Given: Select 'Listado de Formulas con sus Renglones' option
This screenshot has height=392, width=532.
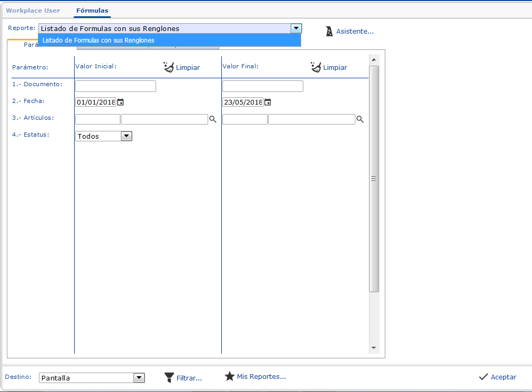Looking at the screenshot, I should [169, 40].
